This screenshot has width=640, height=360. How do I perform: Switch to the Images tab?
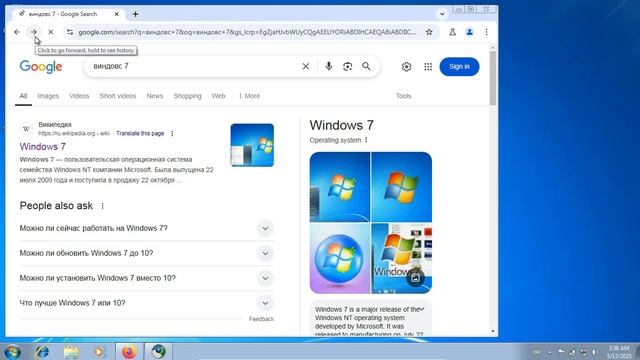48,96
